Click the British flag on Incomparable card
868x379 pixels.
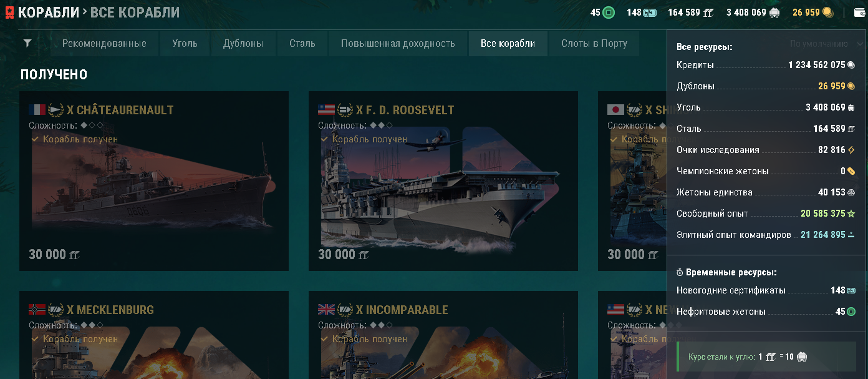point(326,310)
